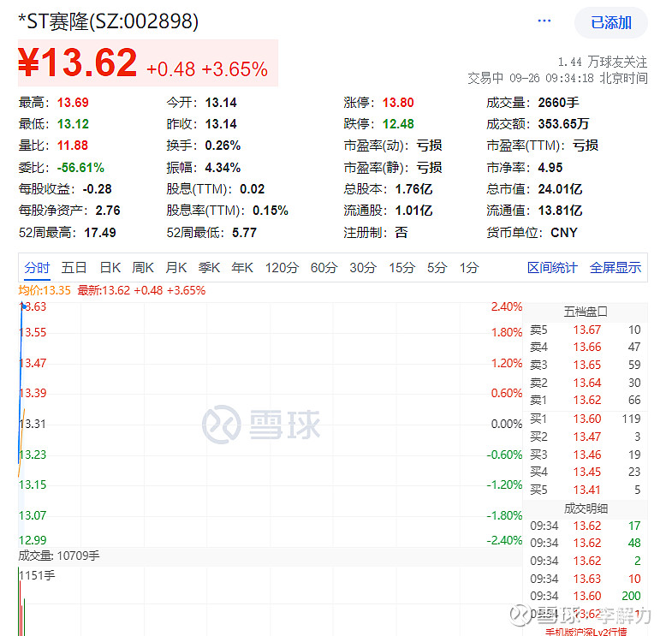Click the 买1 row price 13.60
672x636 pixels.
587,419
